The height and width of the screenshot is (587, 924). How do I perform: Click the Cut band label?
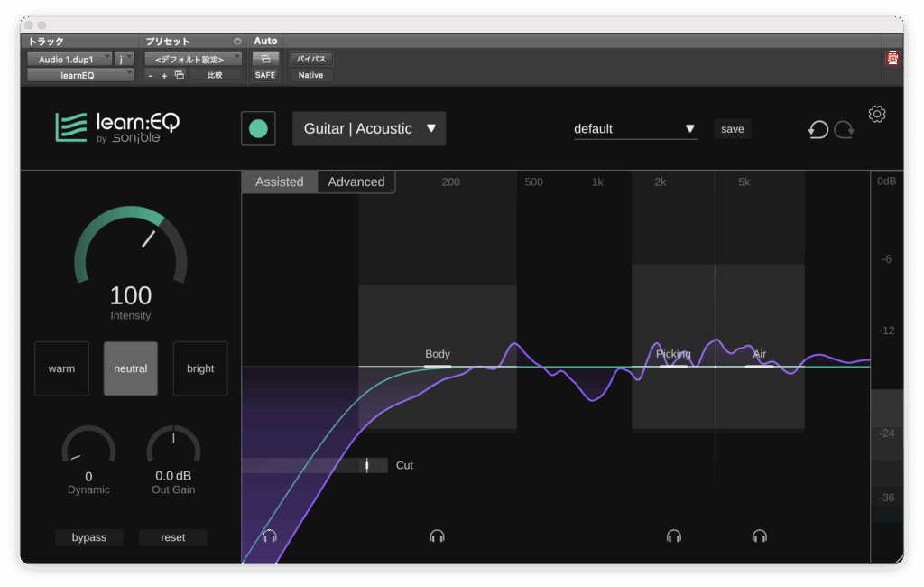[x=404, y=465]
